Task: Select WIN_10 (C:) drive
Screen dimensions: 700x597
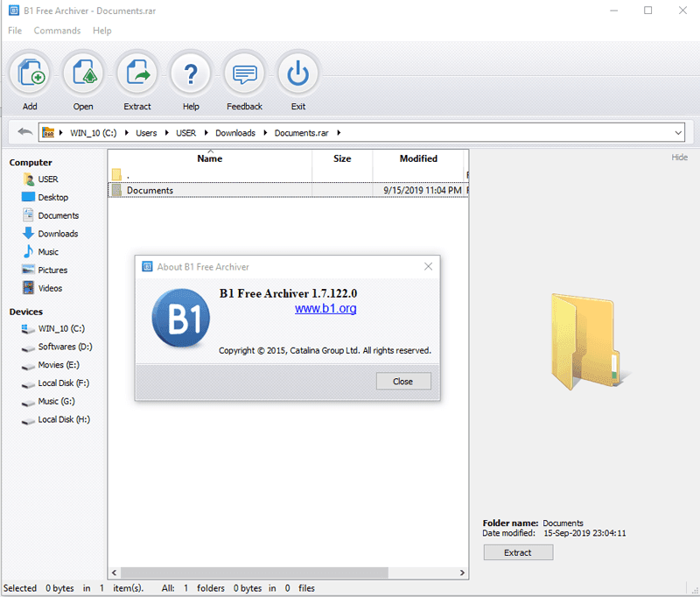Action: pos(53,328)
